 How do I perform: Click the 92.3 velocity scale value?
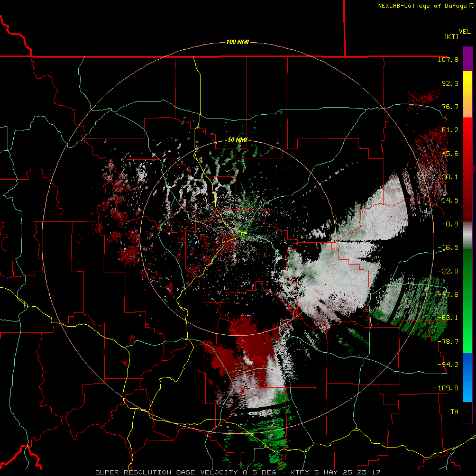point(450,83)
